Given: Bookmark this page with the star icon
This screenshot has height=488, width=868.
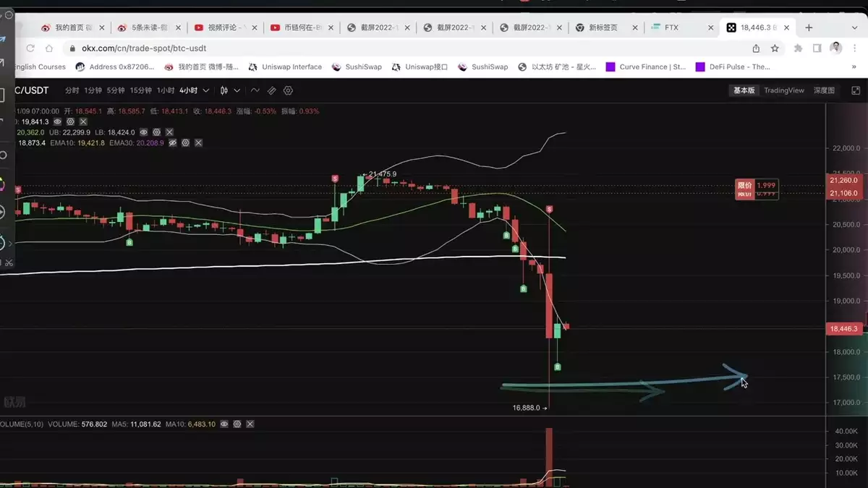Looking at the screenshot, I should click(775, 48).
